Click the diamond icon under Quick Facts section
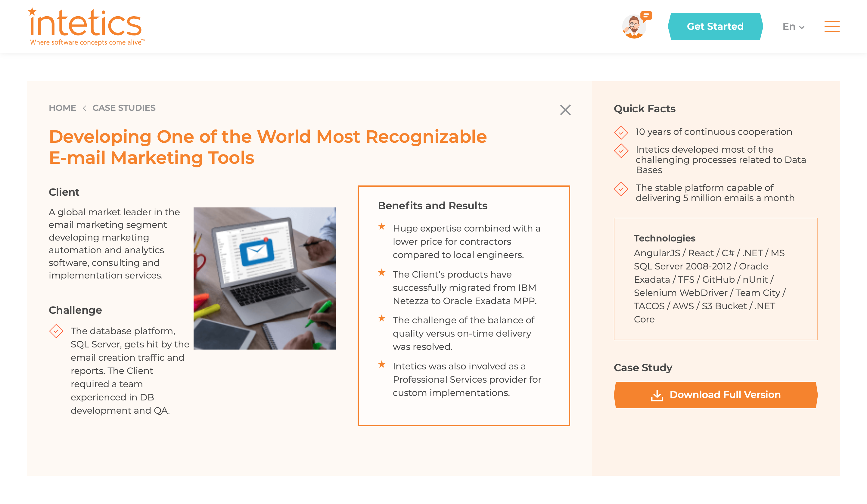 click(x=621, y=131)
